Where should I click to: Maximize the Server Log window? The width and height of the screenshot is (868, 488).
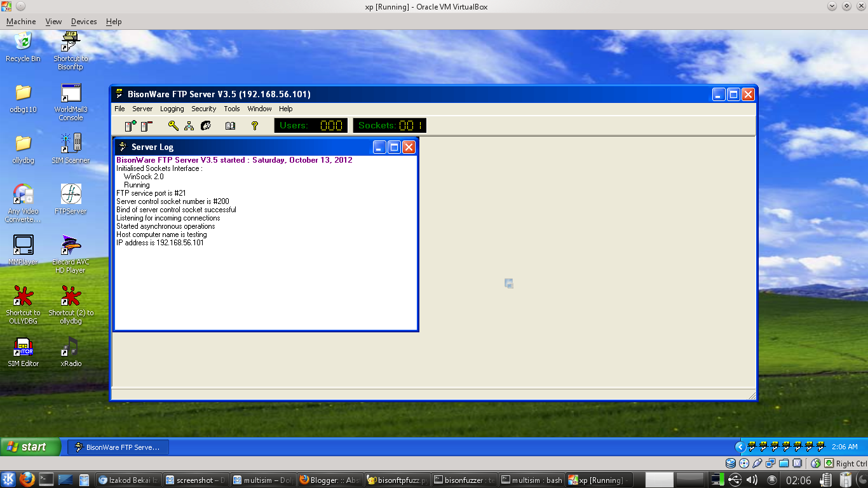(x=394, y=147)
